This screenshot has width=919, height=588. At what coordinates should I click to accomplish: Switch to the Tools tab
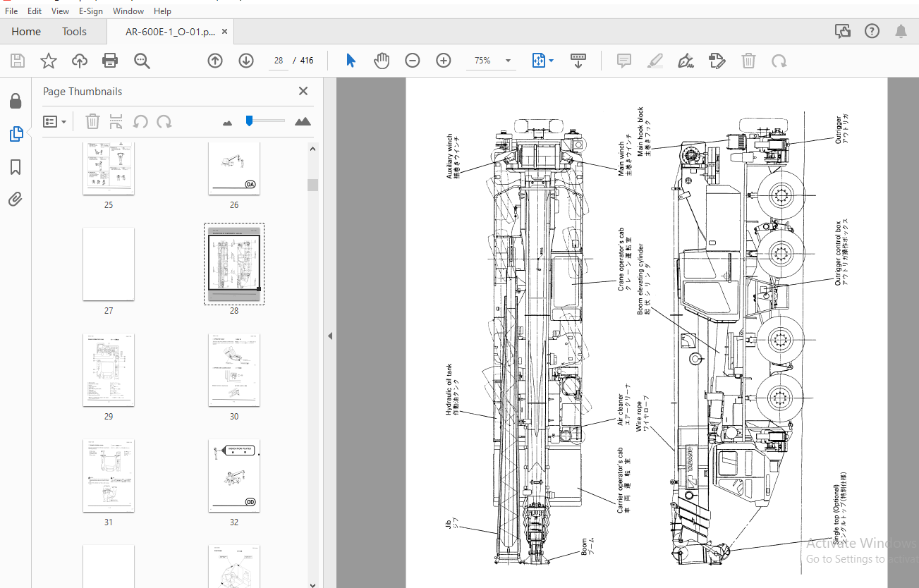tap(74, 32)
